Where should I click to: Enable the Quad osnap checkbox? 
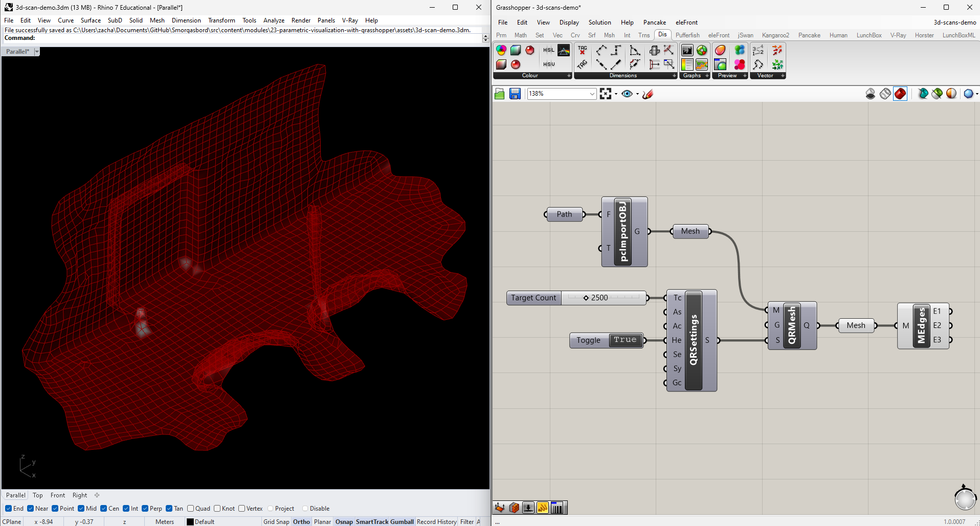pyautogui.click(x=191, y=509)
